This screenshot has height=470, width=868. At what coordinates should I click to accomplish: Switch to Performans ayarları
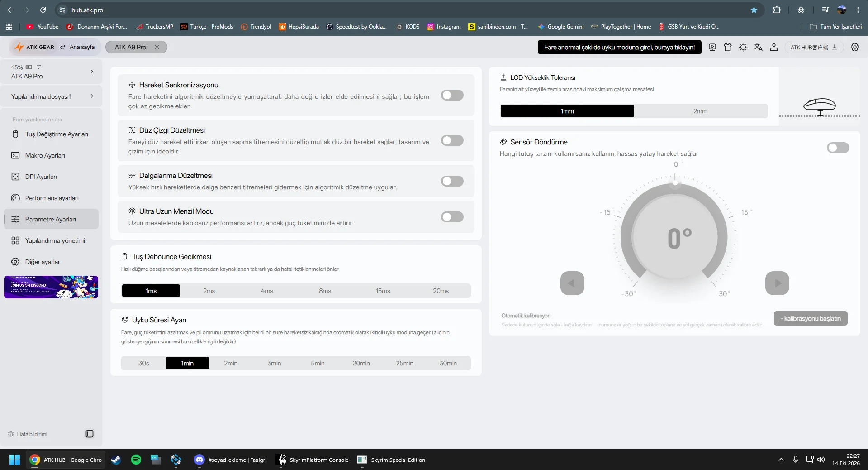click(x=51, y=198)
